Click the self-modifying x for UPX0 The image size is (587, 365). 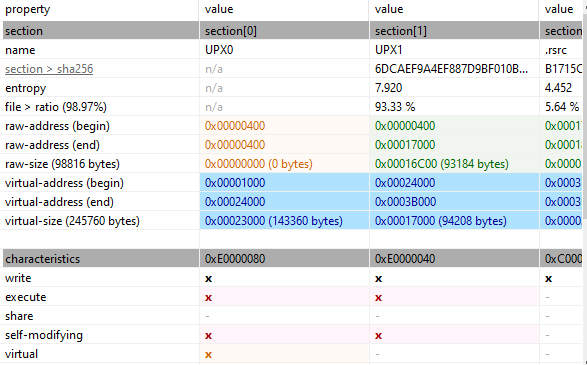[x=209, y=336]
